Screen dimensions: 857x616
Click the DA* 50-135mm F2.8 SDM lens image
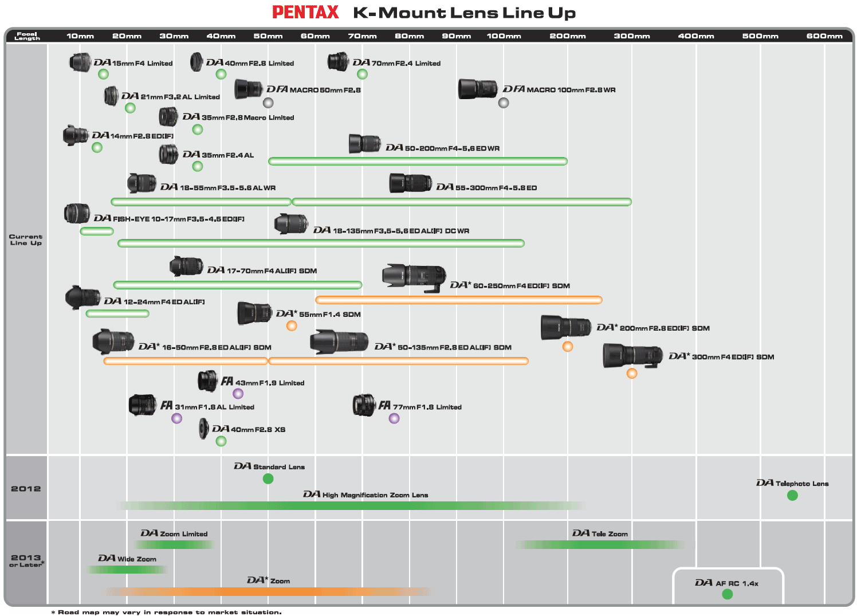[x=339, y=342]
